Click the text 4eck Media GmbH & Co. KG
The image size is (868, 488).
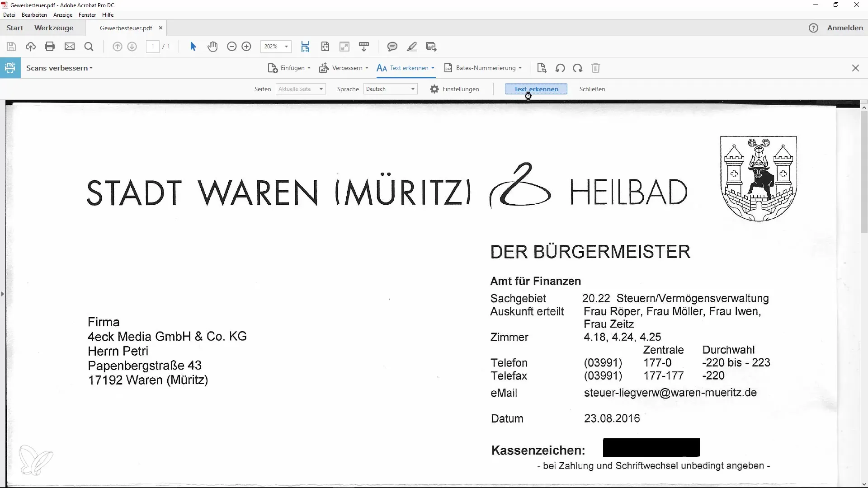167,337
